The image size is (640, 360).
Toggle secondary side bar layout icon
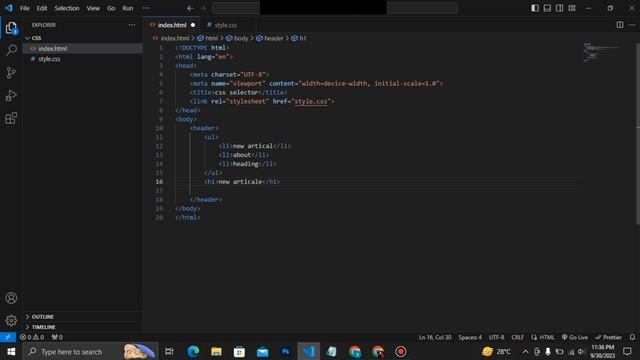coord(560,8)
